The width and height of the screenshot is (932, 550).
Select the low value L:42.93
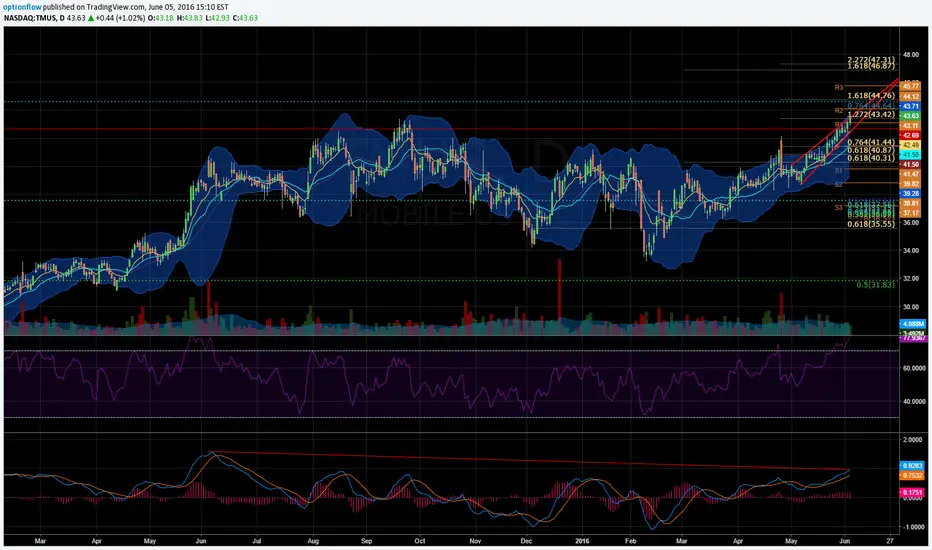[218, 18]
